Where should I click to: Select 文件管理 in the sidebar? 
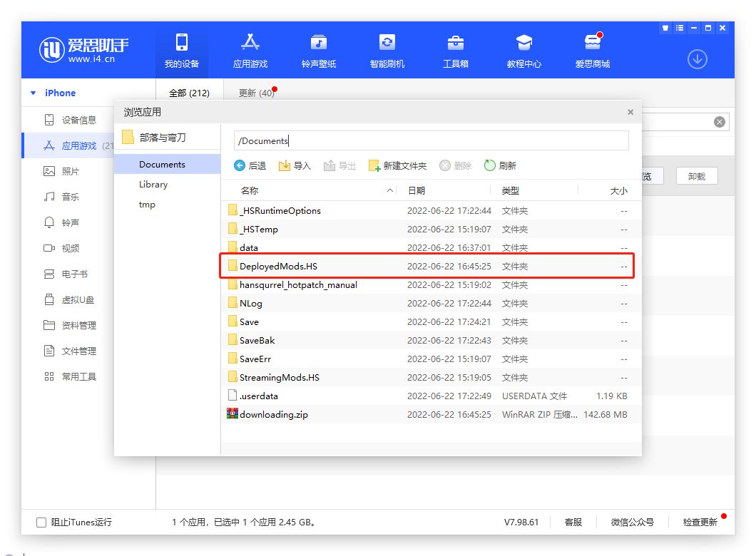point(71,351)
